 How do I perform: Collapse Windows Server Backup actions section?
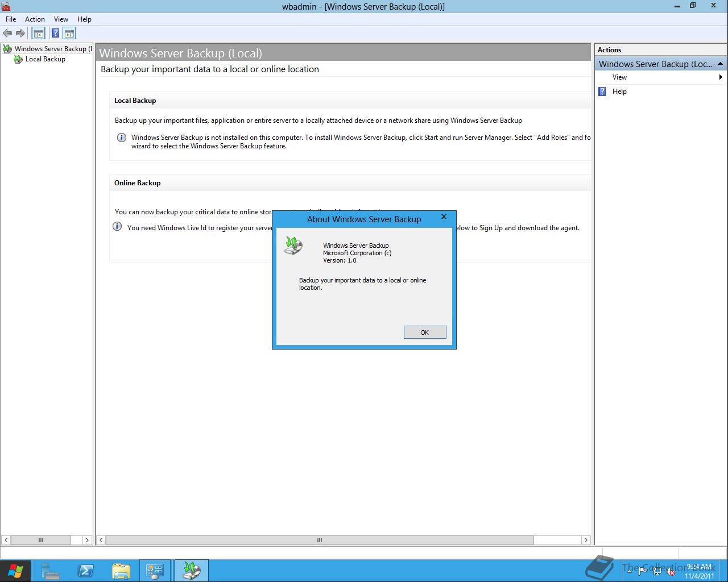pyautogui.click(x=720, y=64)
